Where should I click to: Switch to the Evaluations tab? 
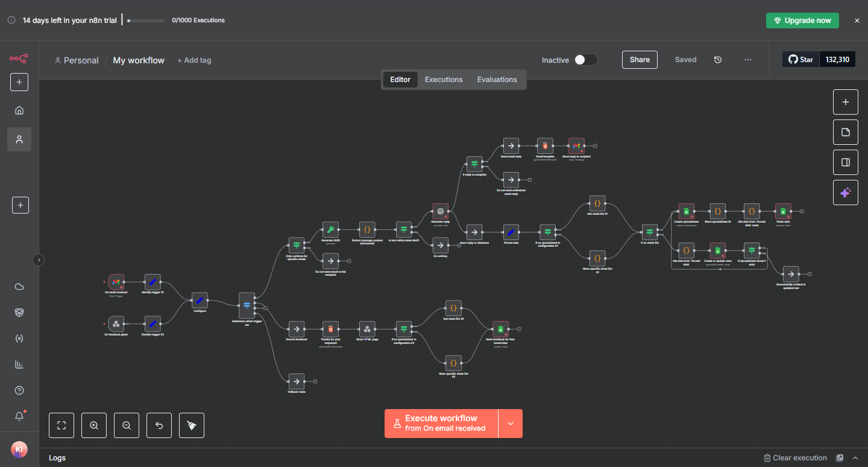[x=497, y=80]
